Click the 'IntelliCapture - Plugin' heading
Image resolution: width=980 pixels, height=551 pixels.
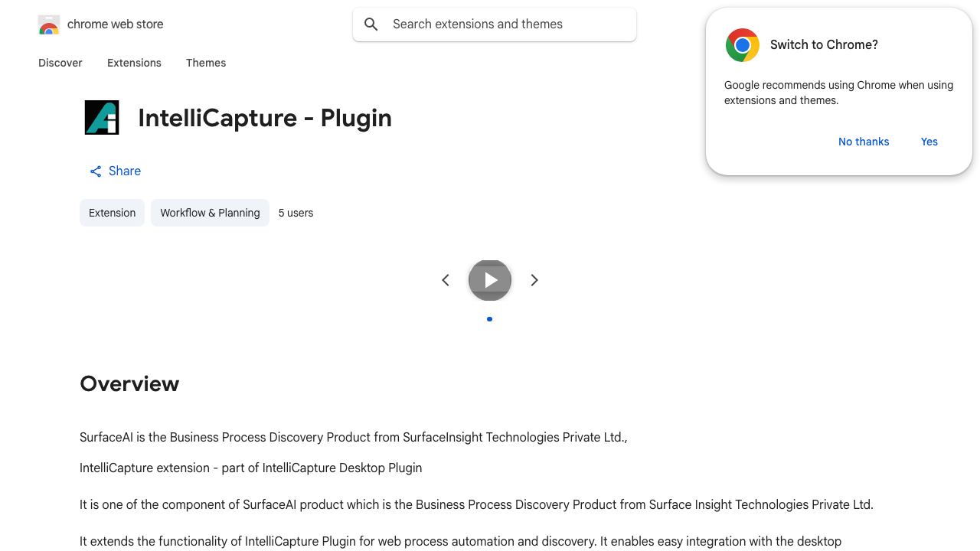click(265, 118)
